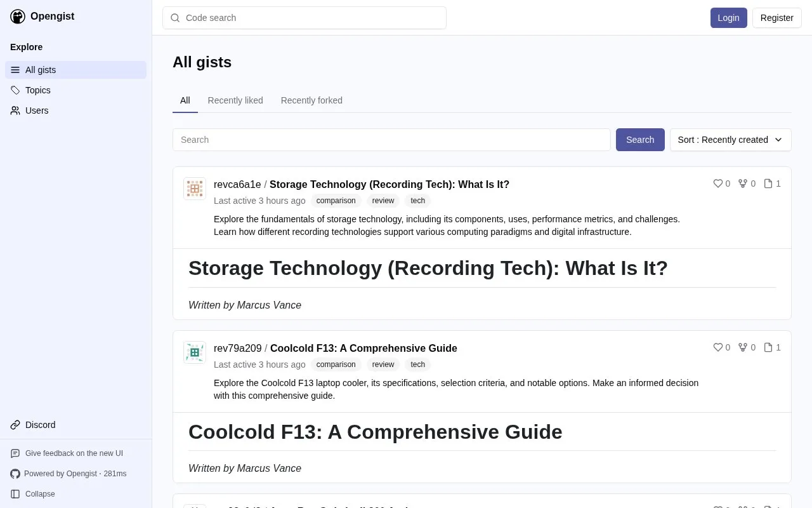
Task: Open the Sort: Recently created dropdown
Action: 731,140
